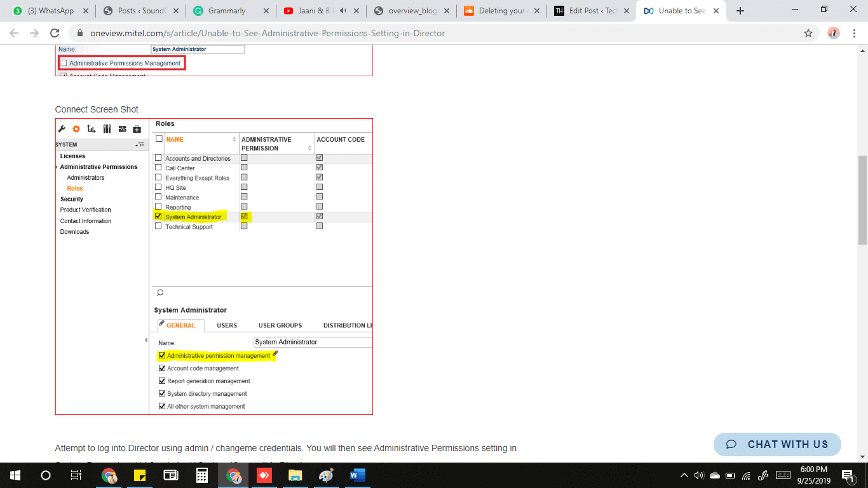
Task: Open File Explorer from taskbar
Action: [x=295, y=475]
